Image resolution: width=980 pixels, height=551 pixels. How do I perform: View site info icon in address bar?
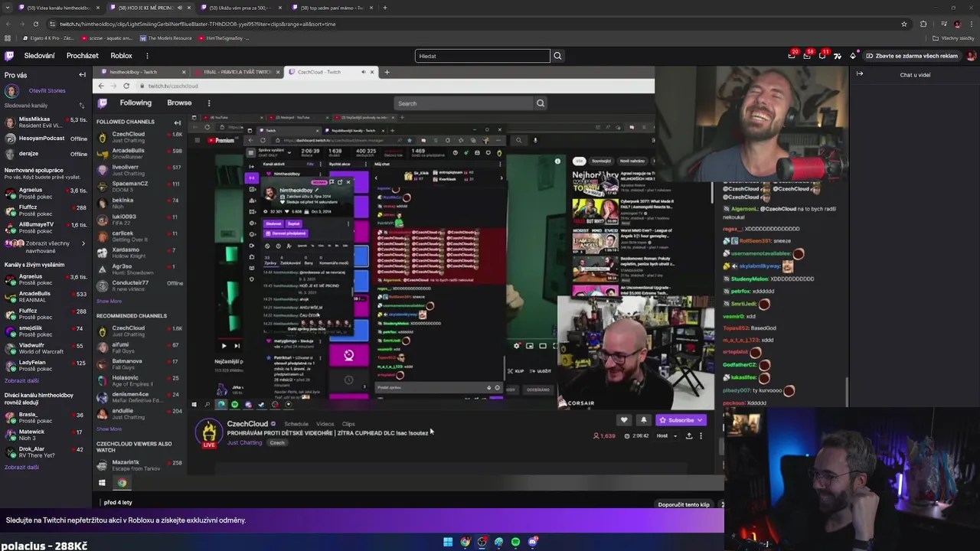click(x=52, y=24)
